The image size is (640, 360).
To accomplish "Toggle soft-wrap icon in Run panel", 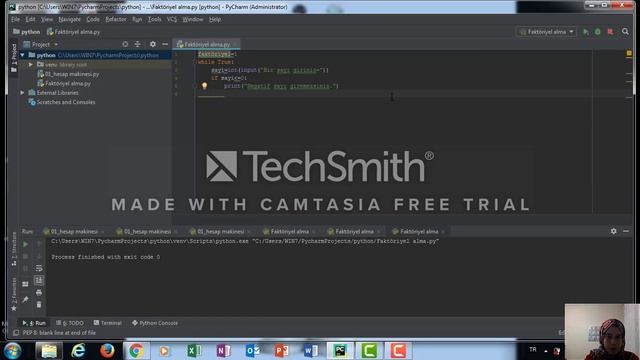I will tap(39, 268).
